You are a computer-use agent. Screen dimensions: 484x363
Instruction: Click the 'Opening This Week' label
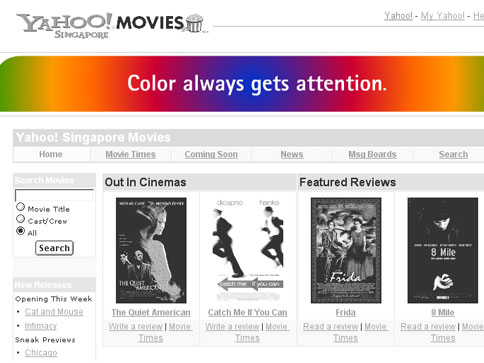(x=54, y=299)
